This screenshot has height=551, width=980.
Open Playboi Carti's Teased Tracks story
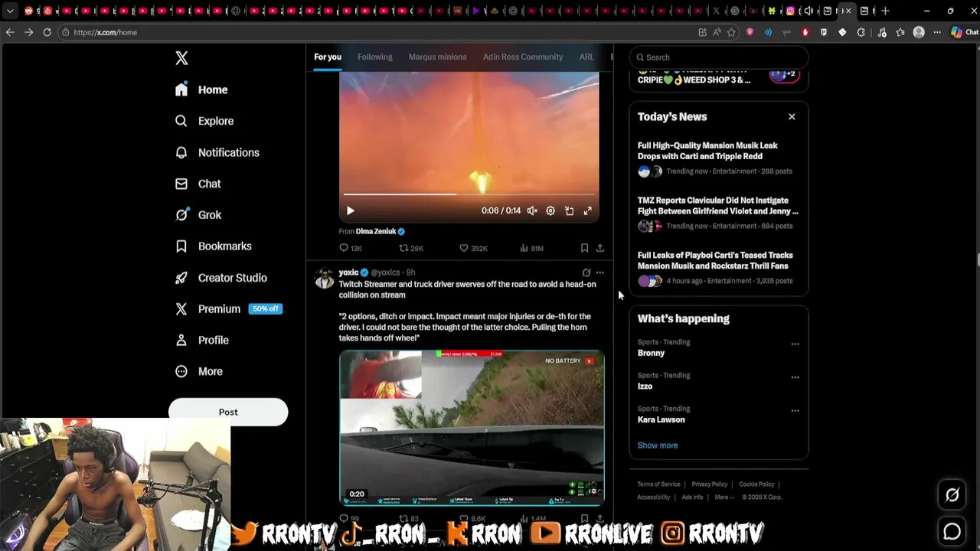718,268
